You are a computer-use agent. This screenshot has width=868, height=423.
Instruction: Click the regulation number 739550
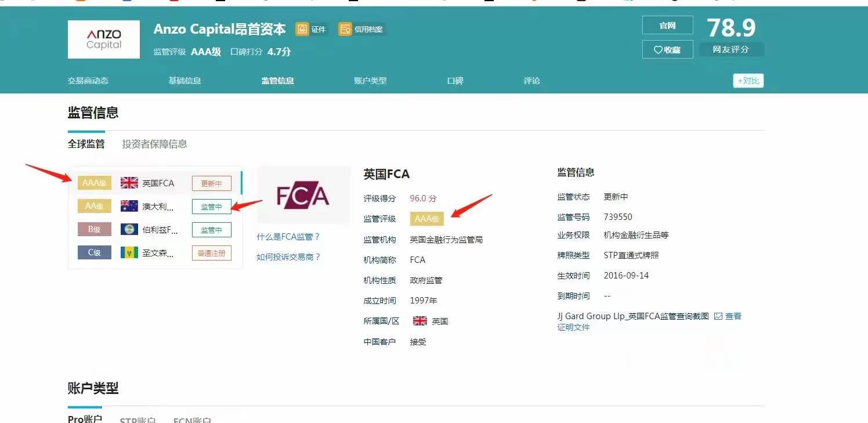point(618,217)
